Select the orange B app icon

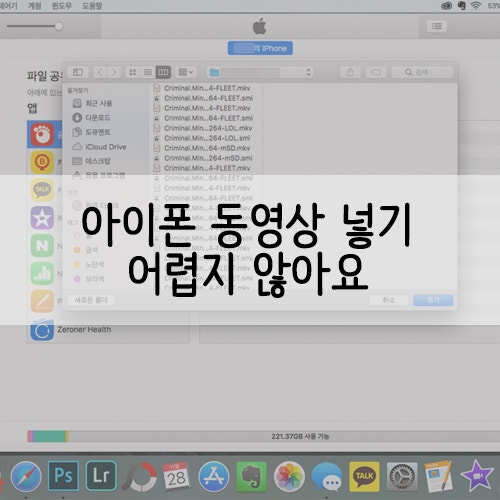pyautogui.click(x=42, y=162)
